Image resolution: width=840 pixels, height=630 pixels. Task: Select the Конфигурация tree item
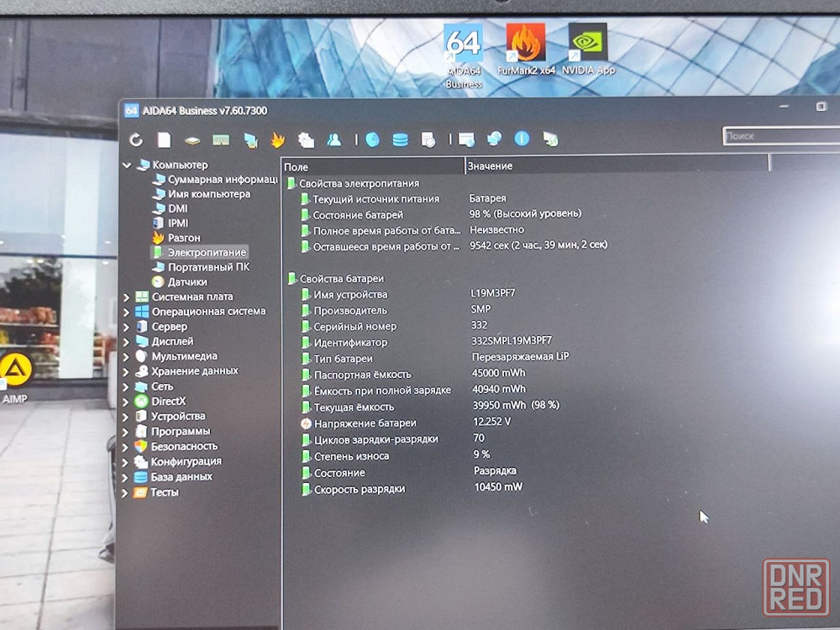coord(178,461)
